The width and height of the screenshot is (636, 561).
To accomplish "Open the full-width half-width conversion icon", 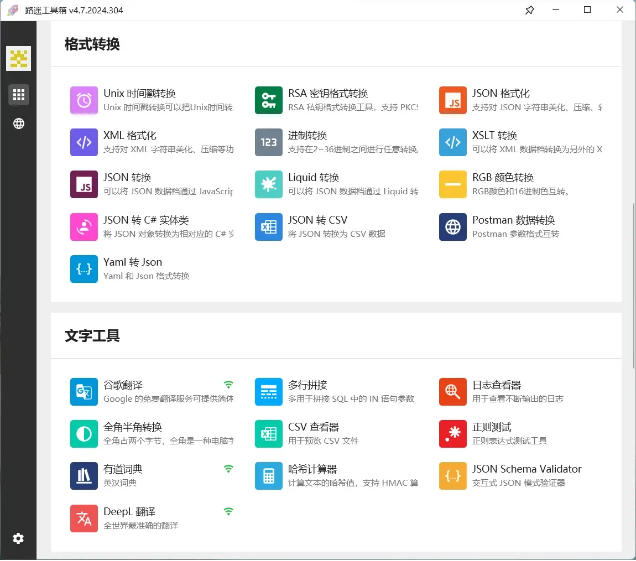I will pyautogui.click(x=84, y=434).
